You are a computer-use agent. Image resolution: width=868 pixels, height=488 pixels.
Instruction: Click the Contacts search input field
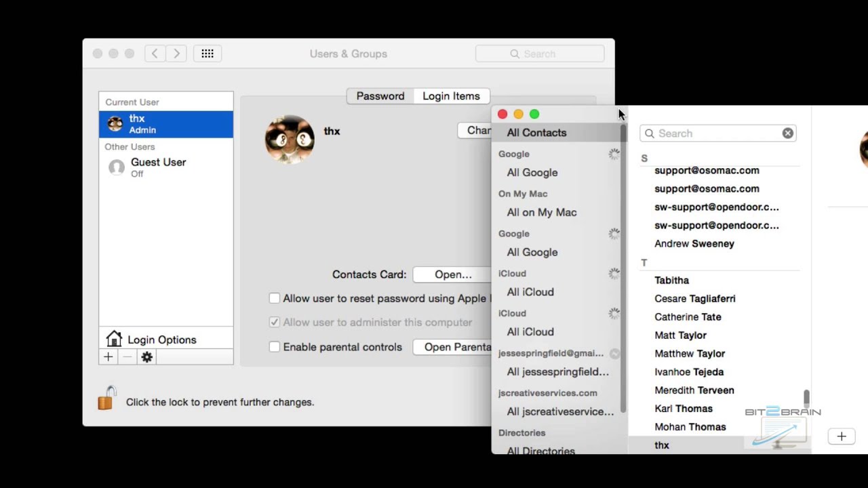tap(717, 134)
